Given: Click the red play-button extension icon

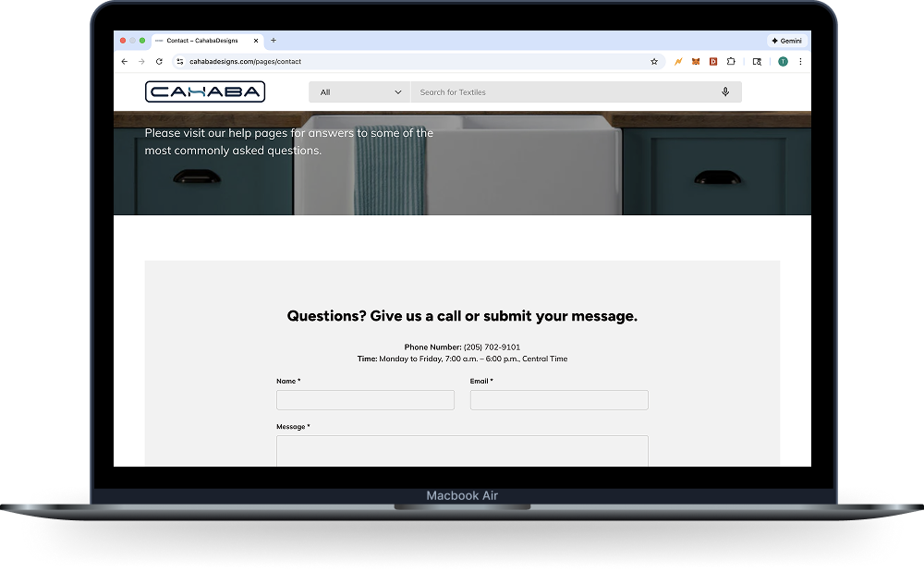Looking at the screenshot, I should click(713, 62).
